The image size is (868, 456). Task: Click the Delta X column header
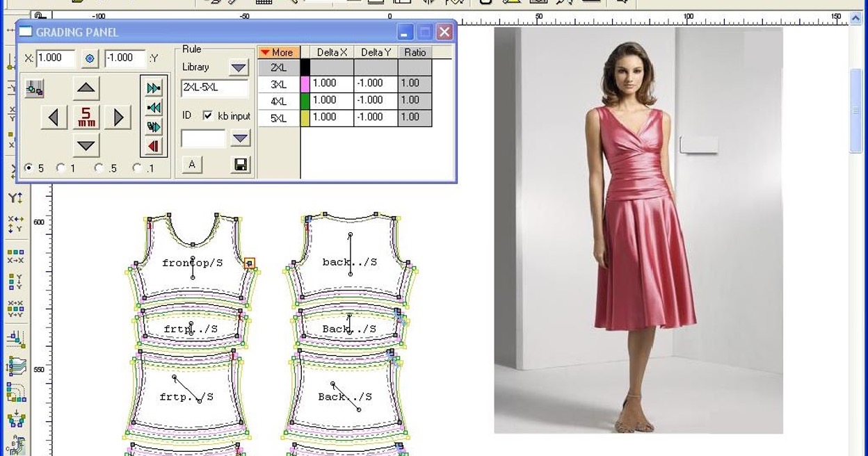tap(332, 52)
